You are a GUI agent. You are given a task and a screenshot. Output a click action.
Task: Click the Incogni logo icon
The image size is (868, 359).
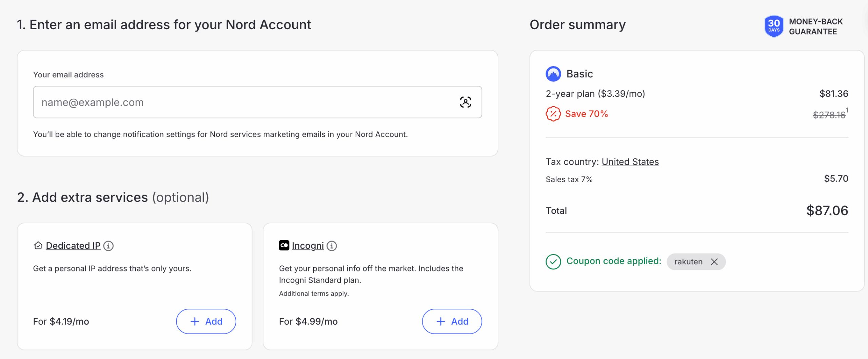pyautogui.click(x=284, y=245)
